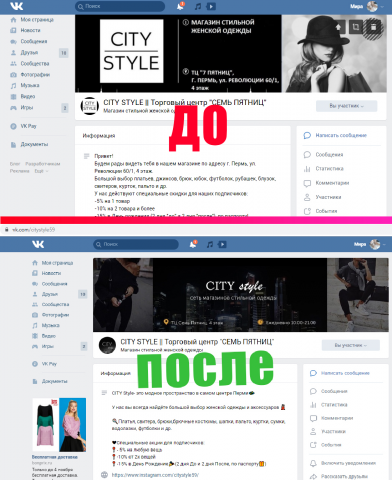Image resolution: width=392 pixels, height=480 pixels.
Task: Open the video icon in ПОСЛЕ header
Action: click(222, 245)
